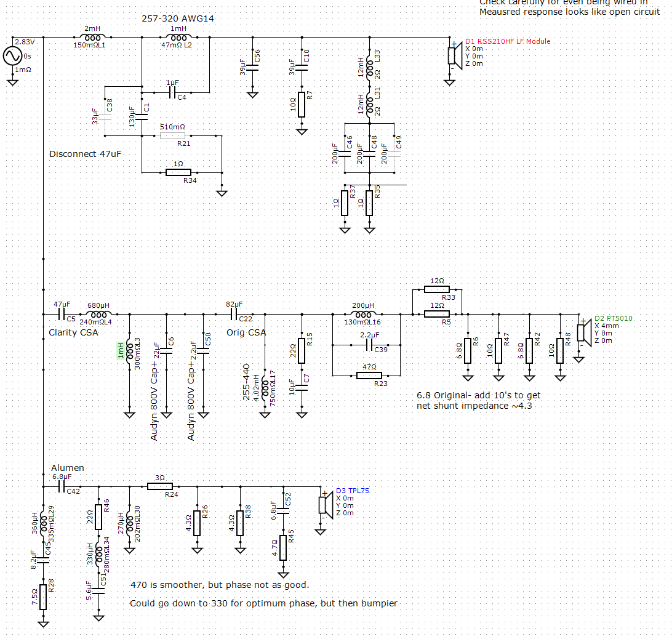This screenshot has width=672, height=639.
Task: Select the 200µH inductor L16
Action: click(x=364, y=315)
